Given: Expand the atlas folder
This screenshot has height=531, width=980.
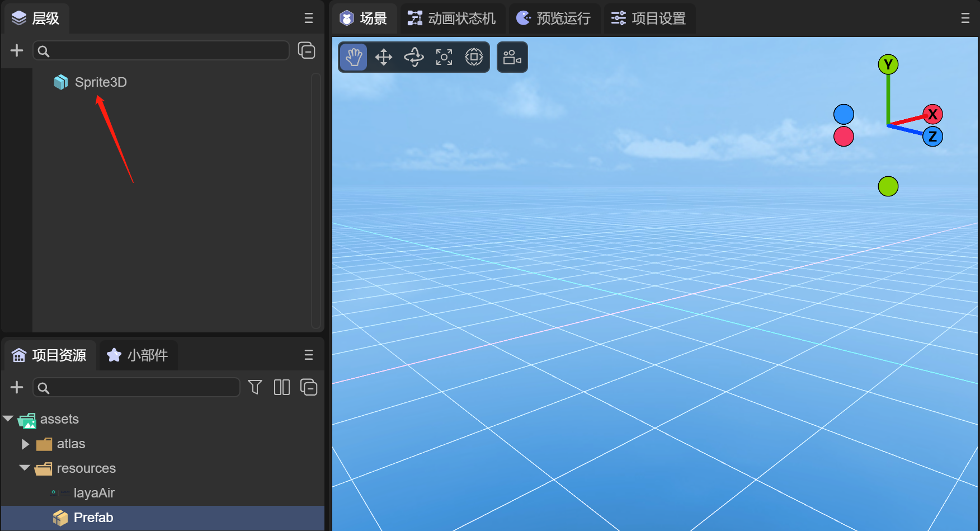Looking at the screenshot, I should tap(25, 444).
